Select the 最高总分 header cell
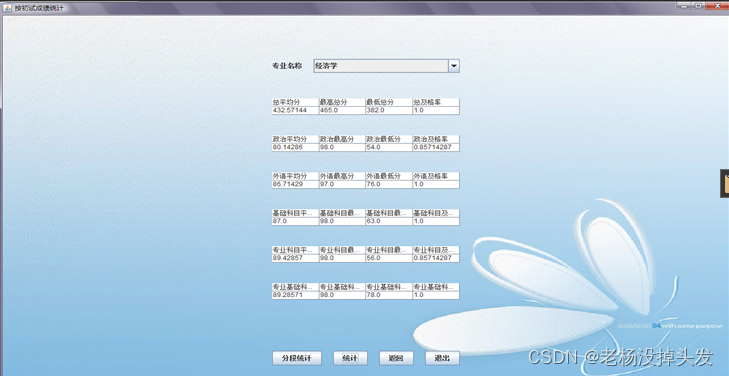 pyautogui.click(x=342, y=102)
